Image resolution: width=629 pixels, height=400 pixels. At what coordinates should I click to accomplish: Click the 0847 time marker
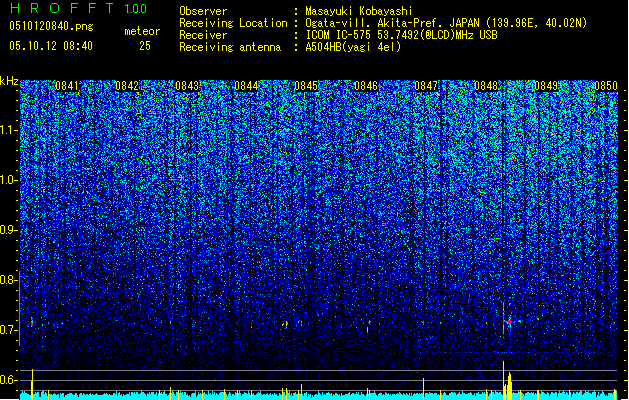pyautogui.click(x=426, y=86)
